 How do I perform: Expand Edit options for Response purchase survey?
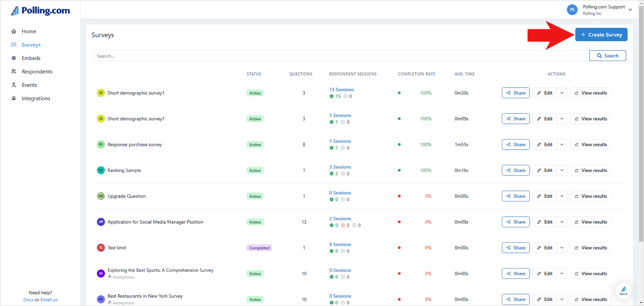562,145
